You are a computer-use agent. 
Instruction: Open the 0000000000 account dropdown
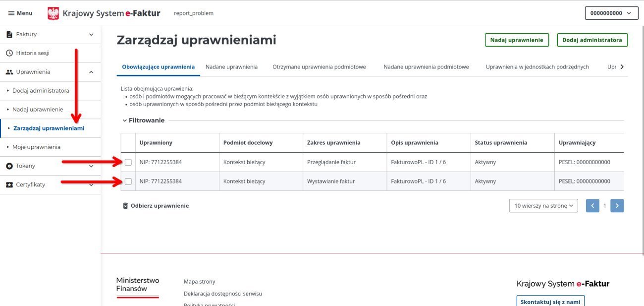[x=611, y=12]
